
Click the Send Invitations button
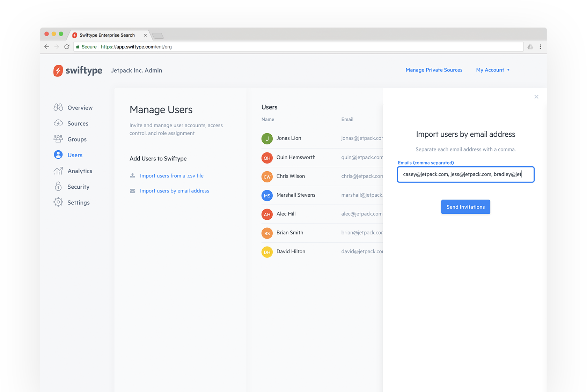coord(465,207)
